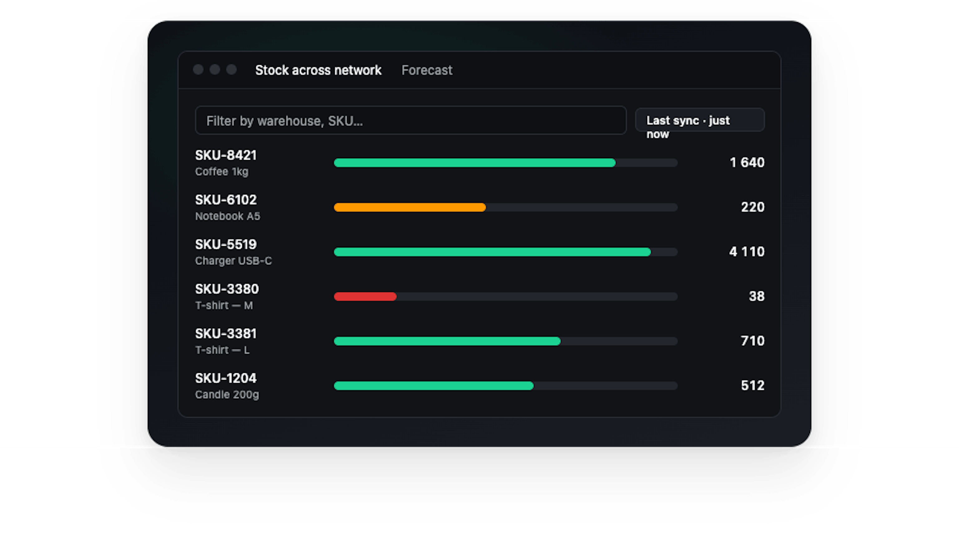Click the red T-shirt M stock bar

tap(365, 296)
